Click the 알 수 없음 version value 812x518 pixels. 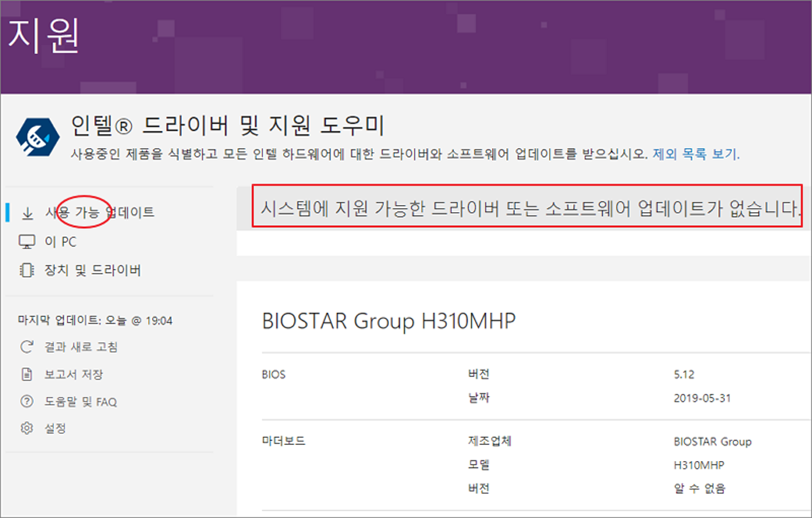700,488
